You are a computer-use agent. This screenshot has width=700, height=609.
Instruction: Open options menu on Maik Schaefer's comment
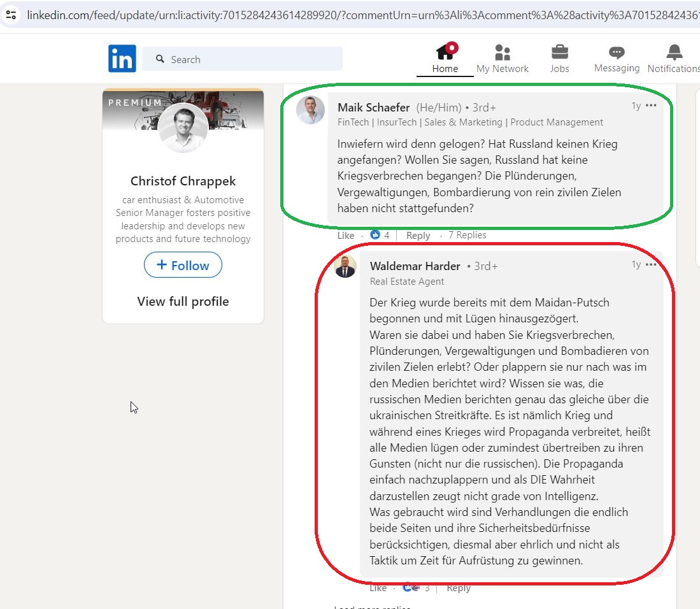pyautogui.click(x=651, y=105)
